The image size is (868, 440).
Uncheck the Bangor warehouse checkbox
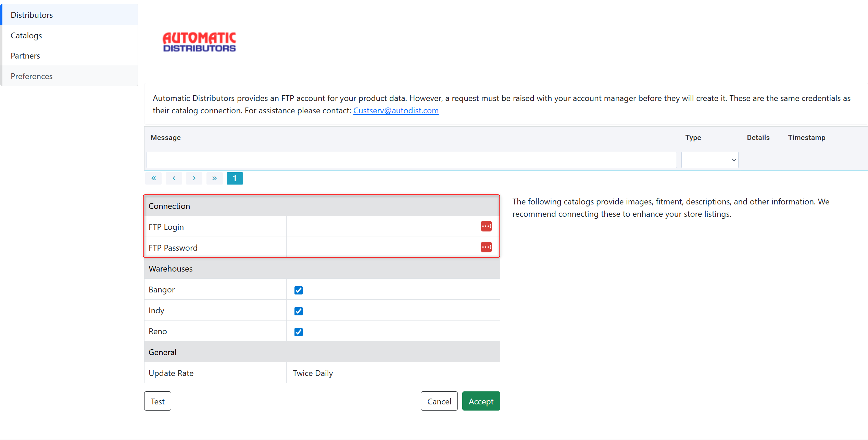coord(298,290)
